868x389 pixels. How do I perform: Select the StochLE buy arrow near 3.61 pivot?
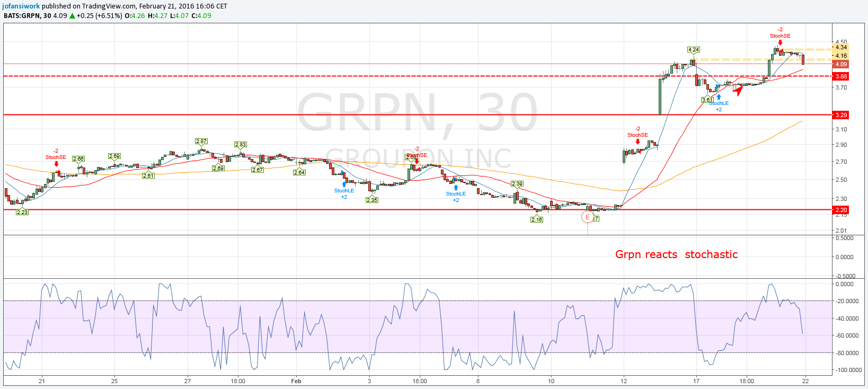(719, 97)
